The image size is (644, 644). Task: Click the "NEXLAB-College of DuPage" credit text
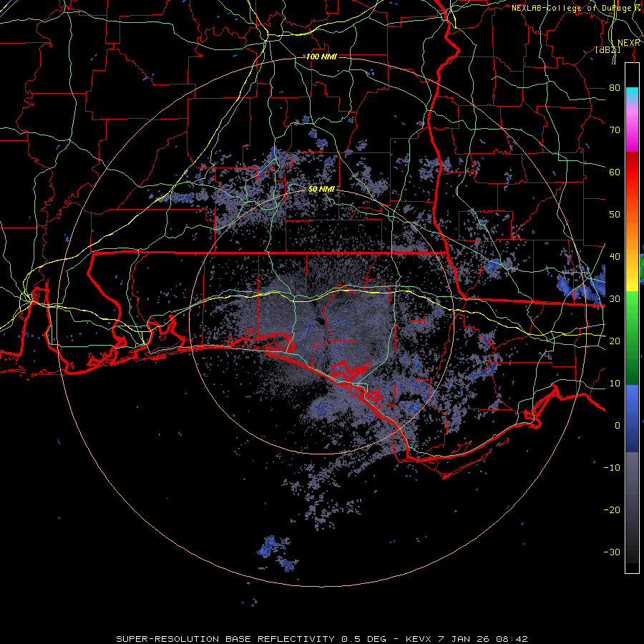pos(571,8)
